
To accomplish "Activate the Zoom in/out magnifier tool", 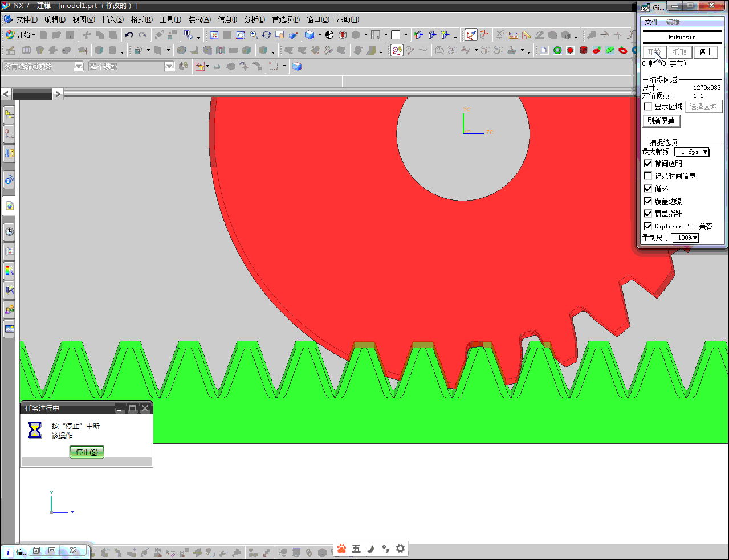I will (x=254, y=35).
